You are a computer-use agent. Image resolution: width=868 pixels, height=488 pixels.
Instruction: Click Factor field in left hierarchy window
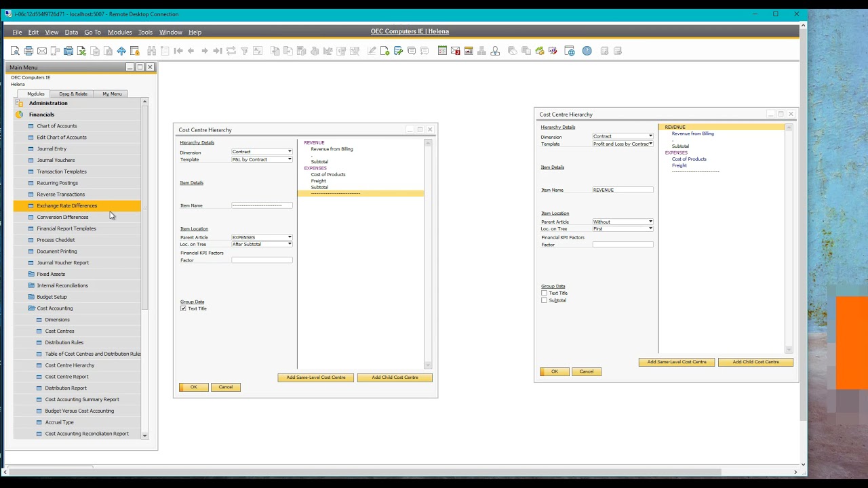coord(262,260)
